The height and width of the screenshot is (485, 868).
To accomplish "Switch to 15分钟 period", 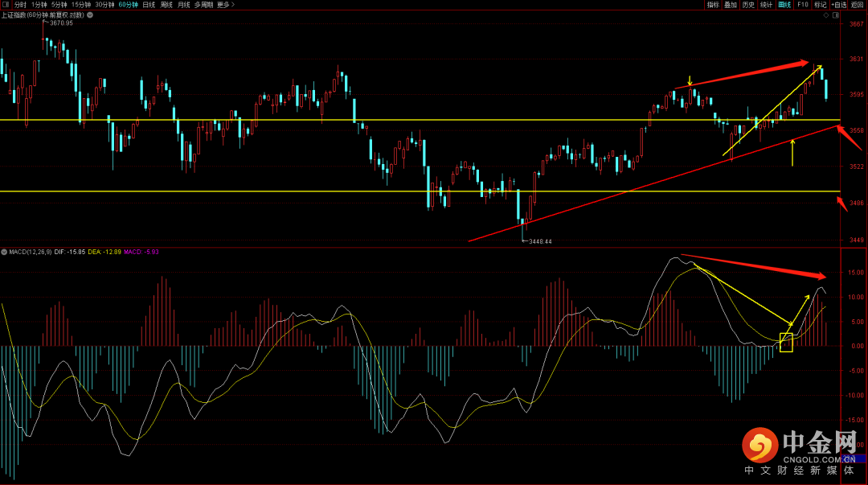I will coord(81,5).
